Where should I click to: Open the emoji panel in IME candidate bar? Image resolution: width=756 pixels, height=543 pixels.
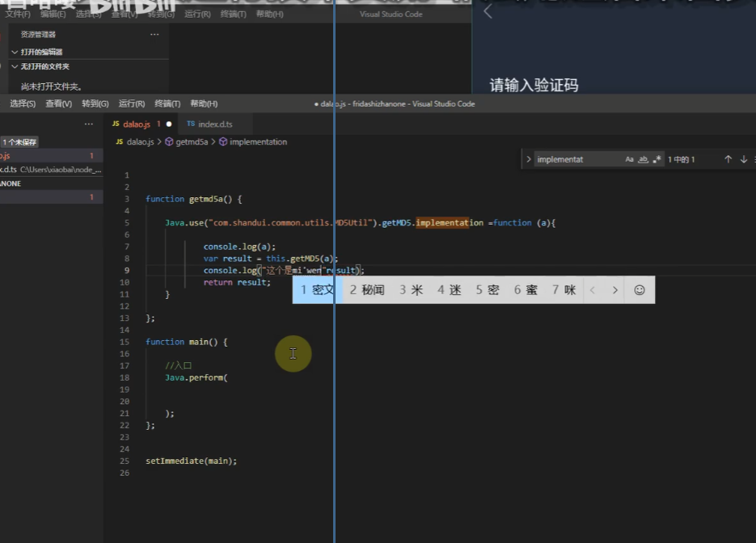click(639, 290)
